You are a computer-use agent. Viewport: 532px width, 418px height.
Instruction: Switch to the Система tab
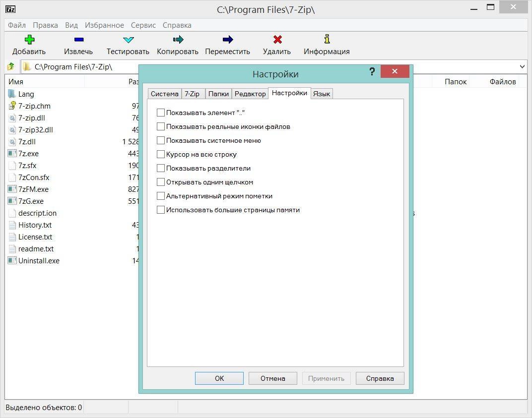click(165, 94)
